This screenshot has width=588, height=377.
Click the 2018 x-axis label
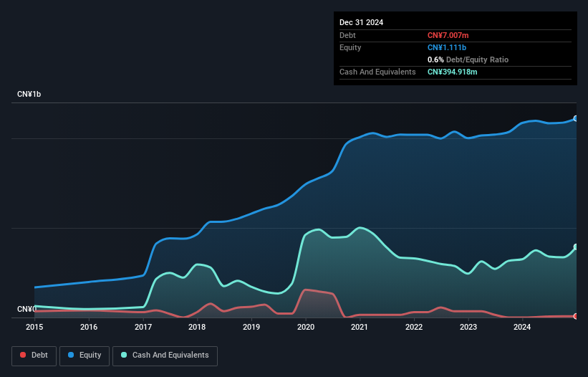tap(197, 327)
